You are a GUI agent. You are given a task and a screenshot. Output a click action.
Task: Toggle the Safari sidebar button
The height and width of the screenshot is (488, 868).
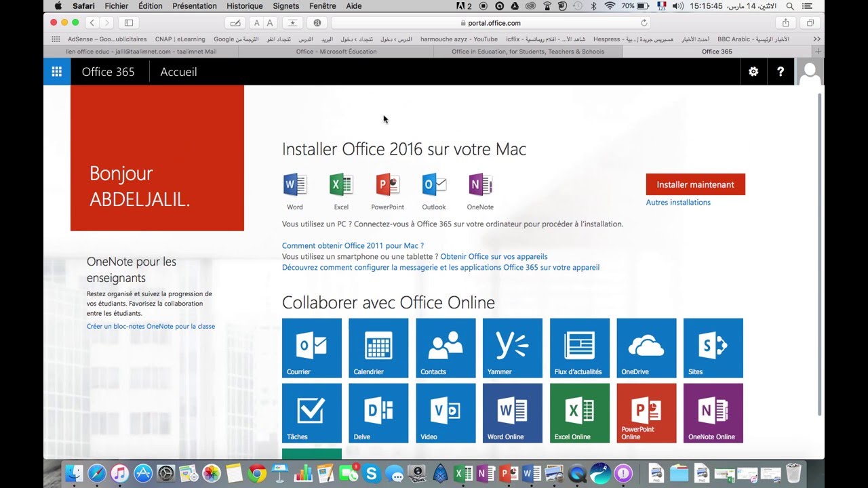[128, 22]
